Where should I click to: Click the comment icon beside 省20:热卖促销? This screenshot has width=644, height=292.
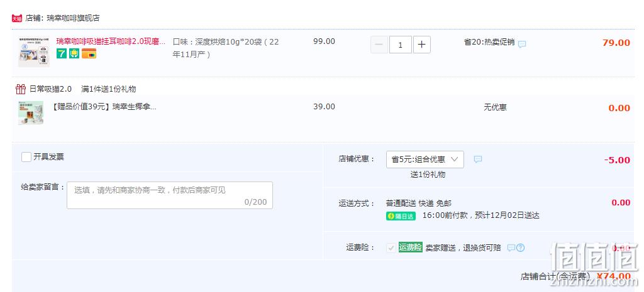522,45
